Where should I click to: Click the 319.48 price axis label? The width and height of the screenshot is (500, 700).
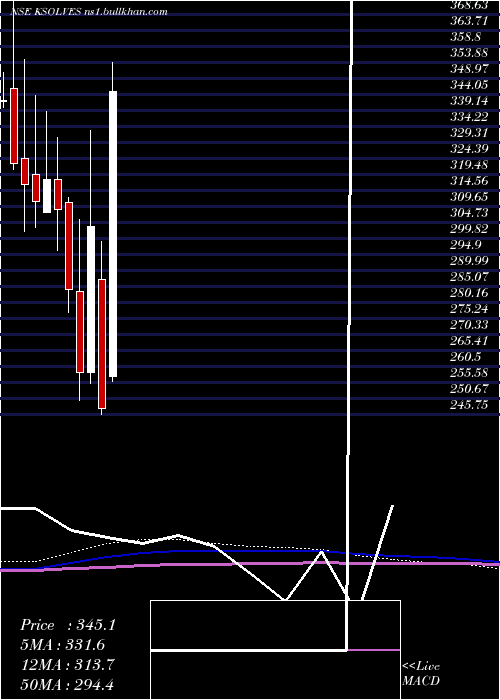pos(469,165)
